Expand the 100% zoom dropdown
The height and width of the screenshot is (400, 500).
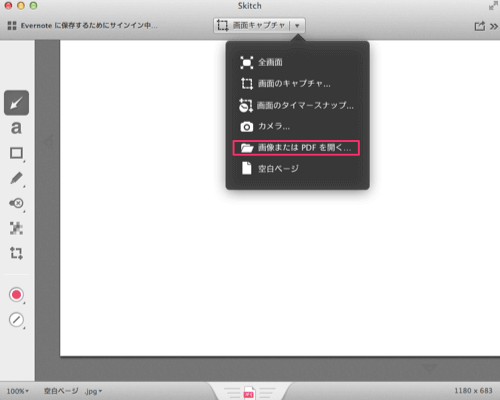point(18,391)
